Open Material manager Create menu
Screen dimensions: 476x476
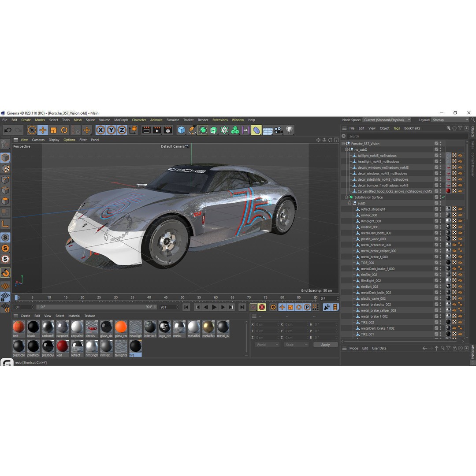25,316
